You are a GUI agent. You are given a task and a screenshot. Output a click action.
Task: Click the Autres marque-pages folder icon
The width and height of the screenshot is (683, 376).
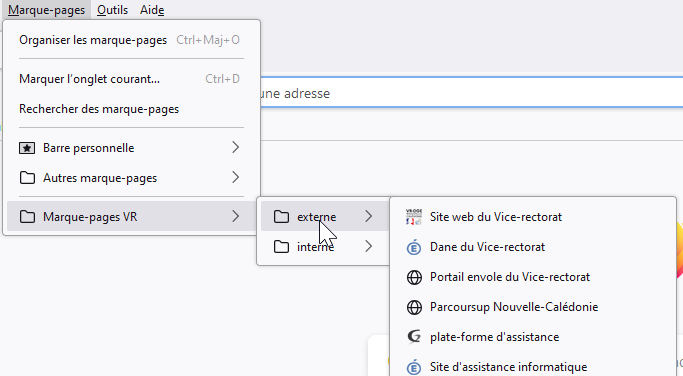27,178
